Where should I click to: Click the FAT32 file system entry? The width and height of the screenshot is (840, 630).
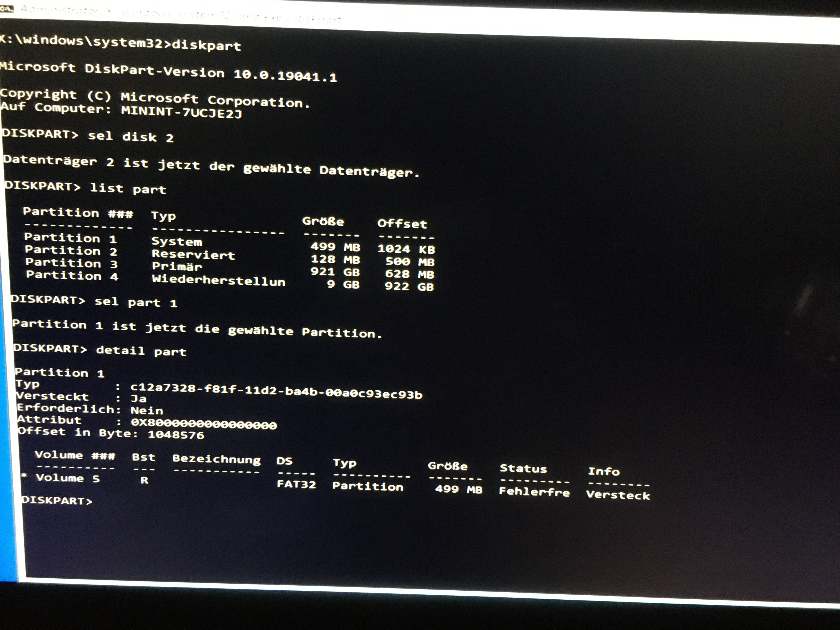click(296, 484)
